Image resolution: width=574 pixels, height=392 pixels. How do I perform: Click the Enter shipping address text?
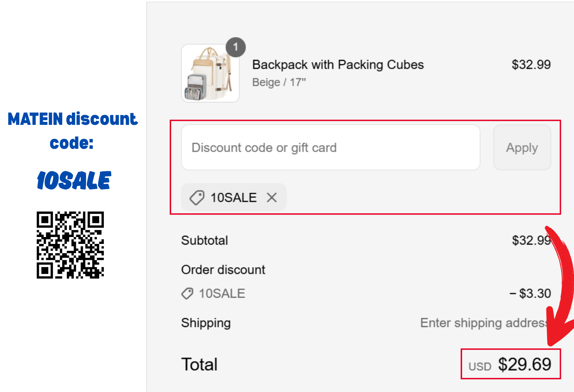click(x=484, y=323)
